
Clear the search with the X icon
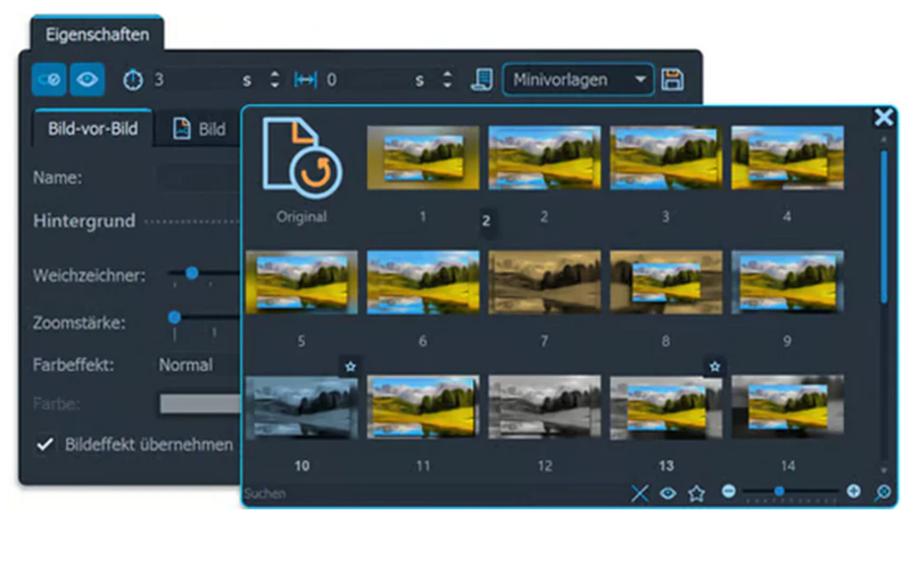[x=640, y=493]
